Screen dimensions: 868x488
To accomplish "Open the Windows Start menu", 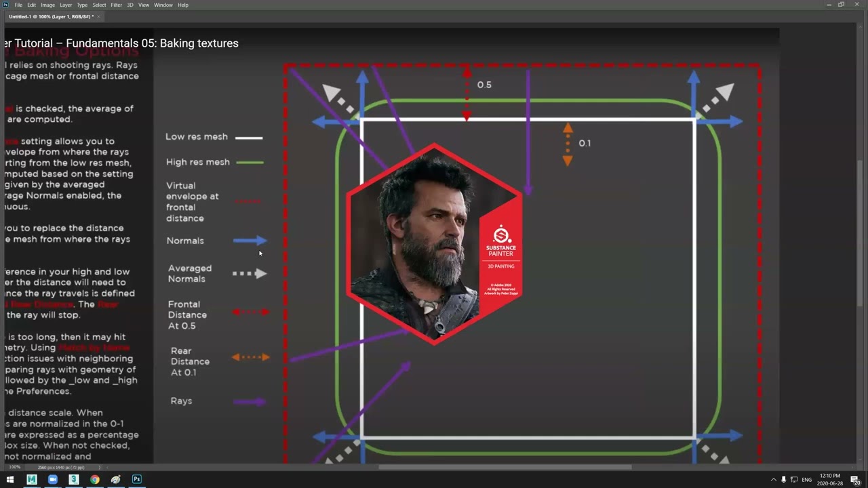I will pyautogui.click(x=10, y=479).
